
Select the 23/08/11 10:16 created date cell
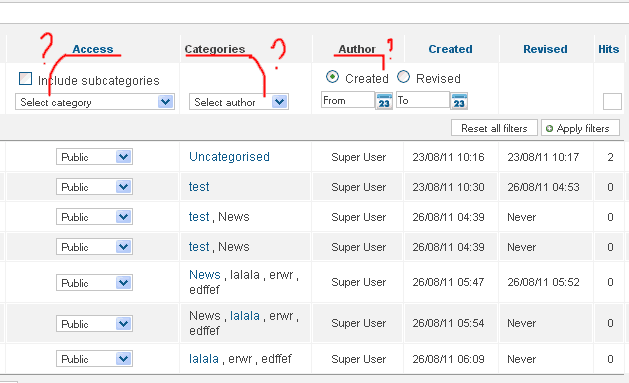[448, 157]
